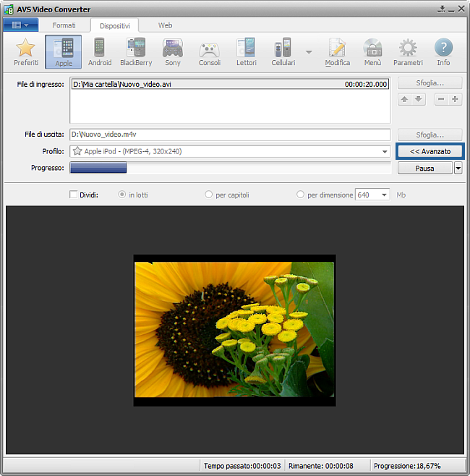
Task: Expand the arrow next to Pausa
Action: point(458,168)
